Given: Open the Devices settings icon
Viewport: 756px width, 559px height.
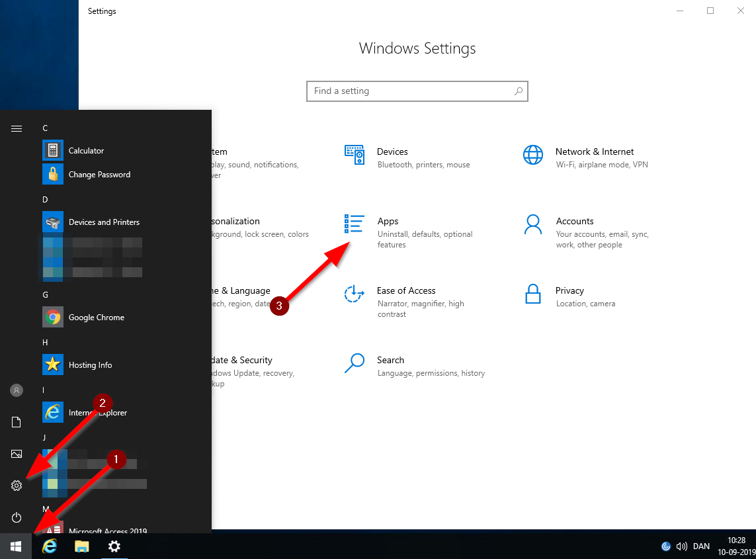Looking at the screenshot, I should point(355,155).
